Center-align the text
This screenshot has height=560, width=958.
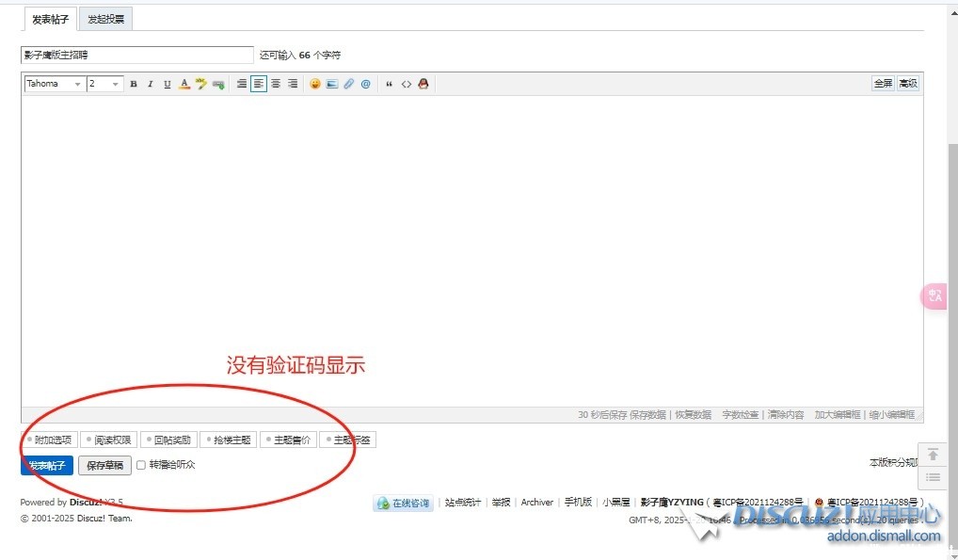(x=276, y=84)
